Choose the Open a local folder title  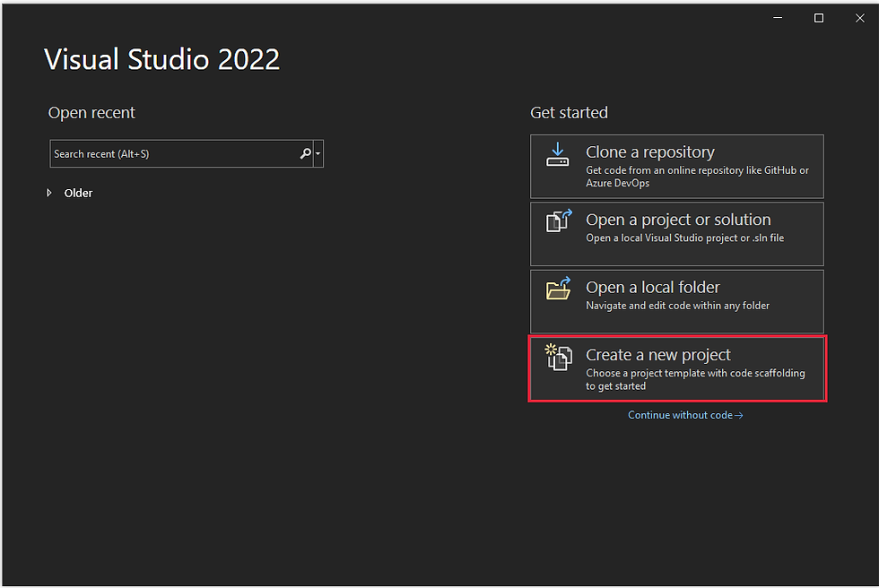click(x=653, y=288)
